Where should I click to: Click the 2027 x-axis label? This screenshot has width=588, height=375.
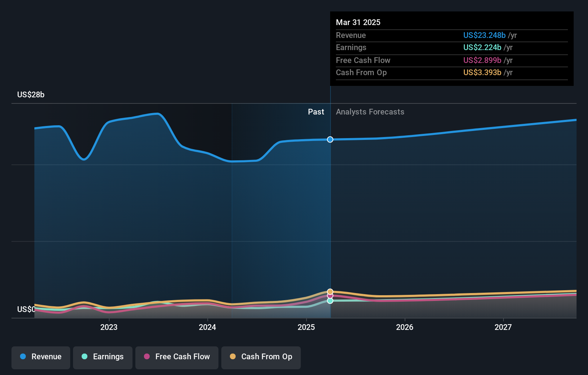pos(503,327)
